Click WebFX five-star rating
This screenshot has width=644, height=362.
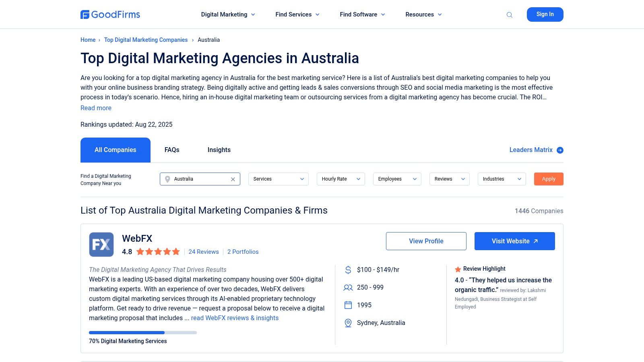tap(158, 252)
